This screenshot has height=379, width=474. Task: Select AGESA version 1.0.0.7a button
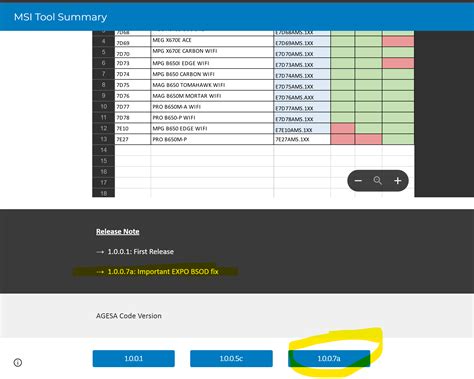click(329, 358)
